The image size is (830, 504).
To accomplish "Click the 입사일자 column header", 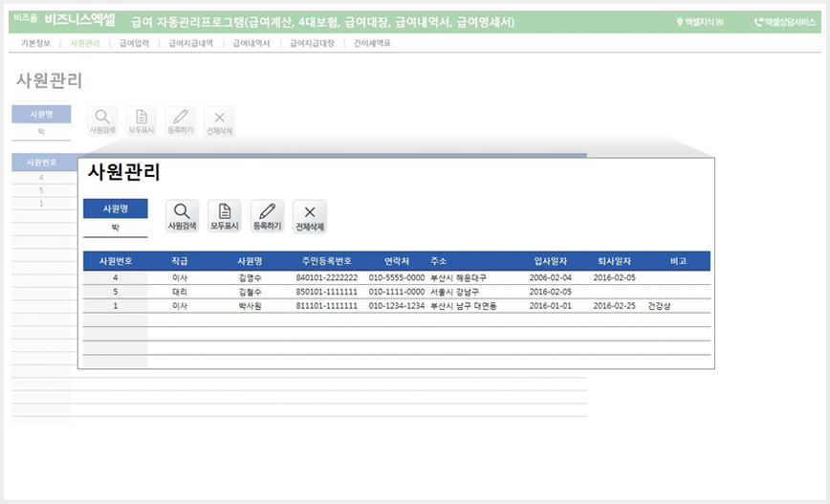I will (x=551, y=261).
